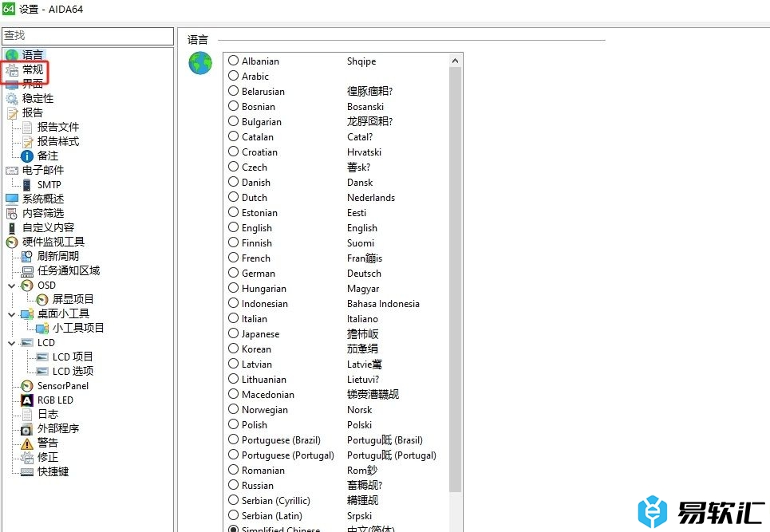Click the 报告 notepad icon
This screenshot has width=770, height=532.
12,113
